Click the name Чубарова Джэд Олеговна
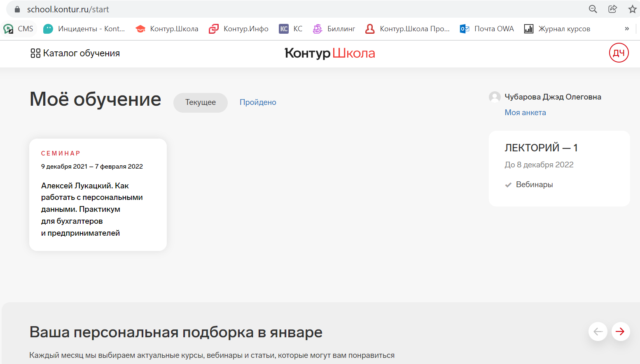 pos(553,97)
